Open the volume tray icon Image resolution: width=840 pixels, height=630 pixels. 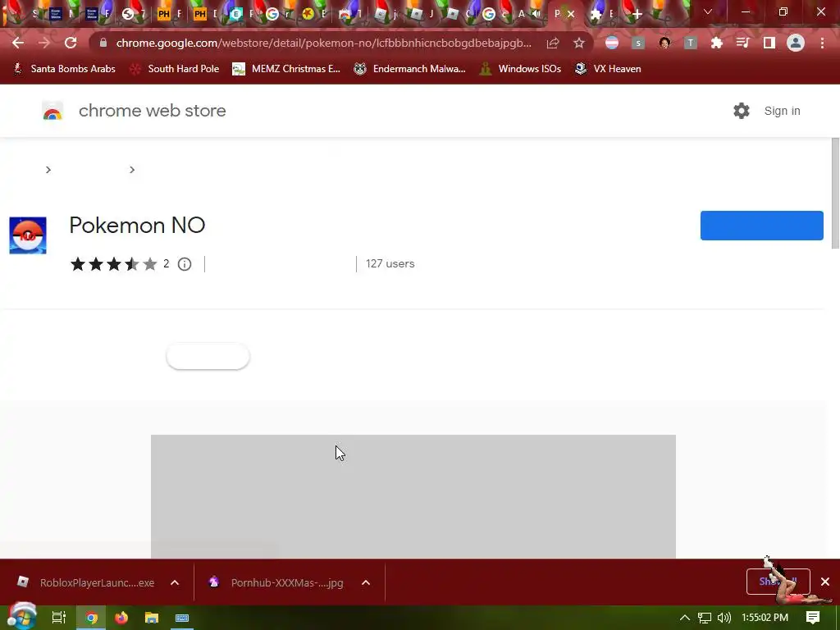point(724,618)
